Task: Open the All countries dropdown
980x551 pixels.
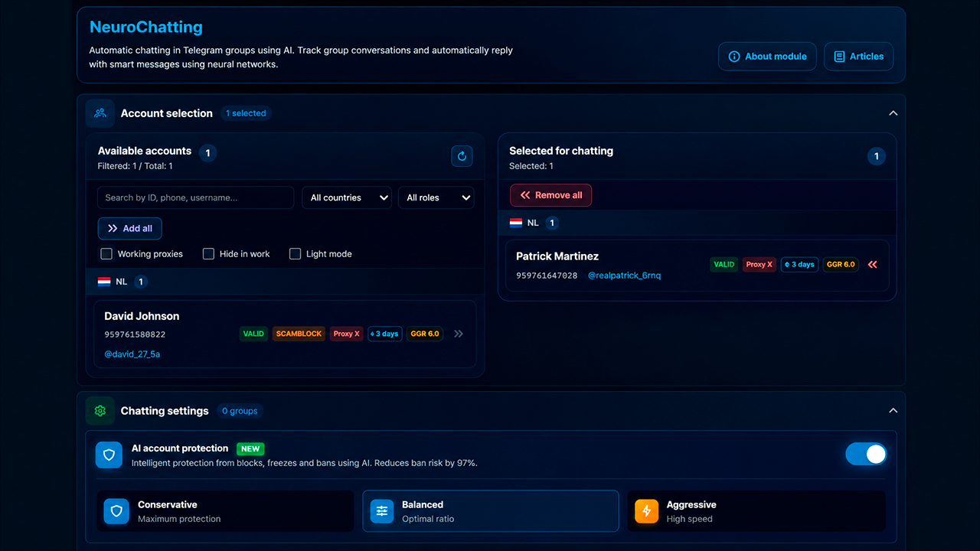Action: coord(347,197)
